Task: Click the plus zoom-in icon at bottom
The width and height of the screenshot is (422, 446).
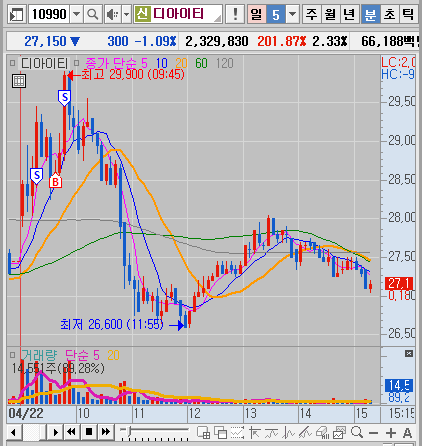Action: (391, 433)
